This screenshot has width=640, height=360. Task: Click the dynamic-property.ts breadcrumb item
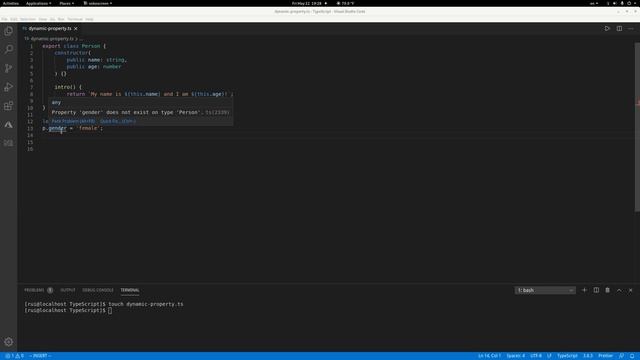[x=52, y=39]
